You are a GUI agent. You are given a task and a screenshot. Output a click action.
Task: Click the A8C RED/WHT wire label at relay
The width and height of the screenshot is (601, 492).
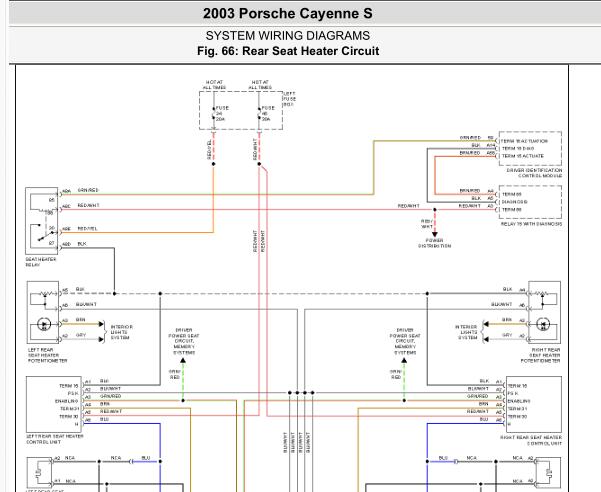[x=88, y=206]
